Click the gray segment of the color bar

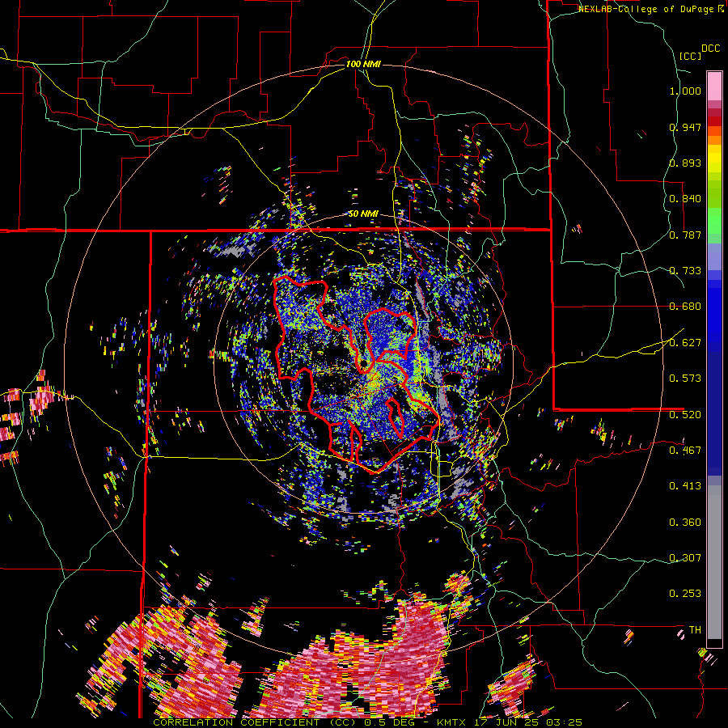pos(714,562)
